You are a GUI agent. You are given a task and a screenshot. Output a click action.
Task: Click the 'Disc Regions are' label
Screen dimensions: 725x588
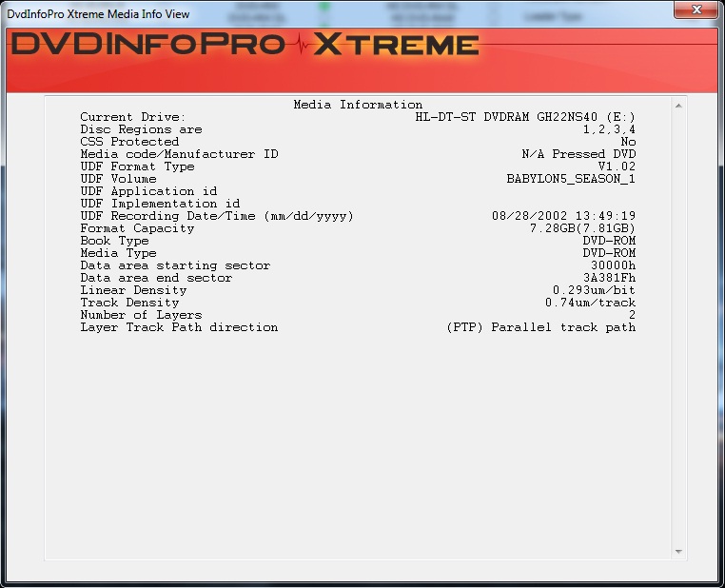coord(141,129)
